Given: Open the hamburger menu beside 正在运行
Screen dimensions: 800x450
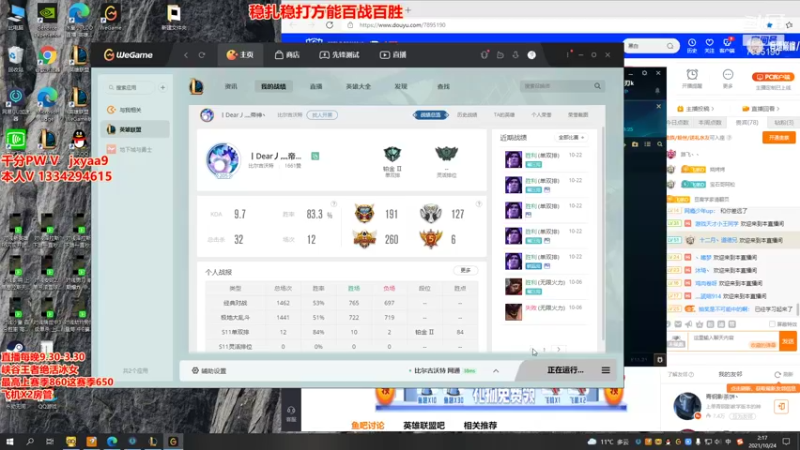Looking at the screenshot, I should pyautogui.click(x=606, y=370).
